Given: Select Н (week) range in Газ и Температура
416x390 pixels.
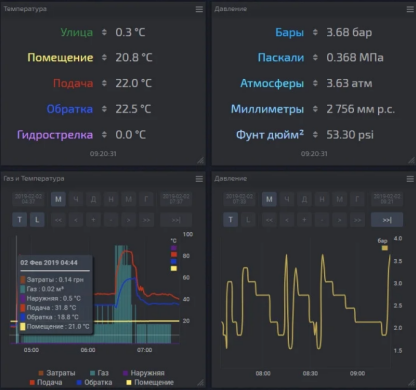Looking at the screenshot, I should click(x=111, y=199).
